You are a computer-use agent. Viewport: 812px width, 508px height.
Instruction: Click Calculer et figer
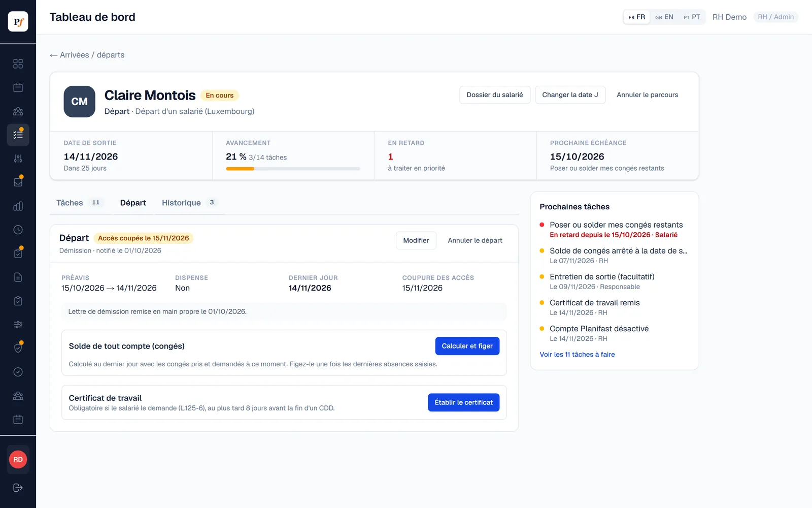tap(467, 346)
